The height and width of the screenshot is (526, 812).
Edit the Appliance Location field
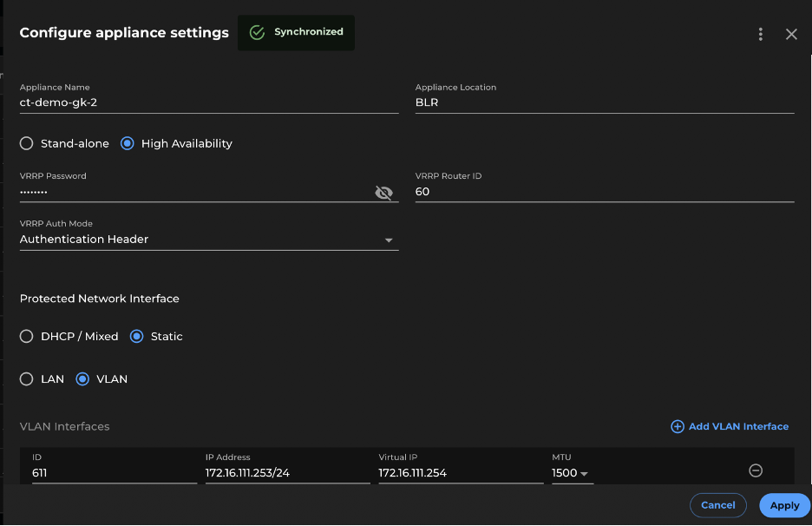[604, 102]
